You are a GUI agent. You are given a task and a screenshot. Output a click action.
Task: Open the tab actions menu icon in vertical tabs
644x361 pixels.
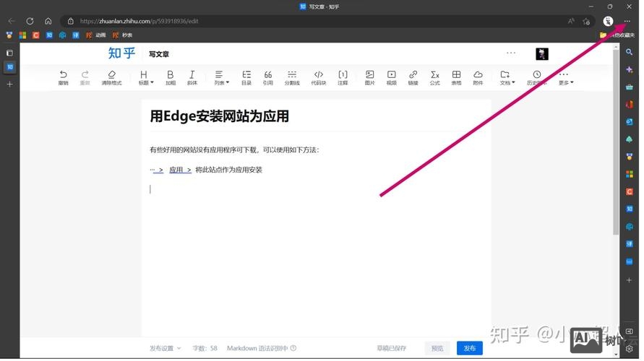10,53
